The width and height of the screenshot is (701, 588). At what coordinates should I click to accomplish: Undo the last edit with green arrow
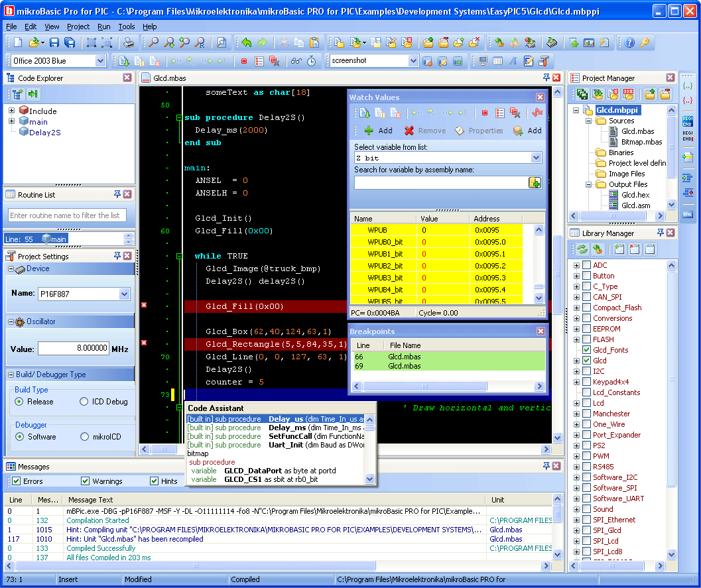(246, 42)
